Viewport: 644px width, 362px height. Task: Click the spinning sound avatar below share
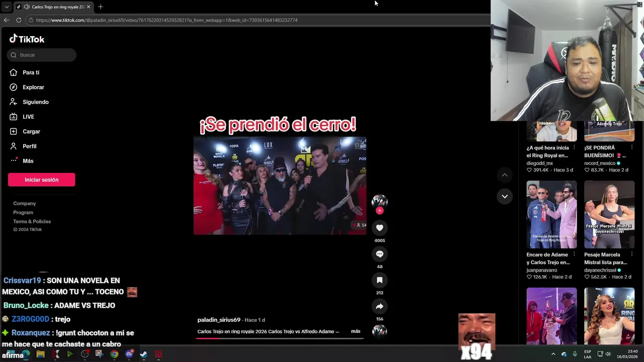click(x=379, y=331)
